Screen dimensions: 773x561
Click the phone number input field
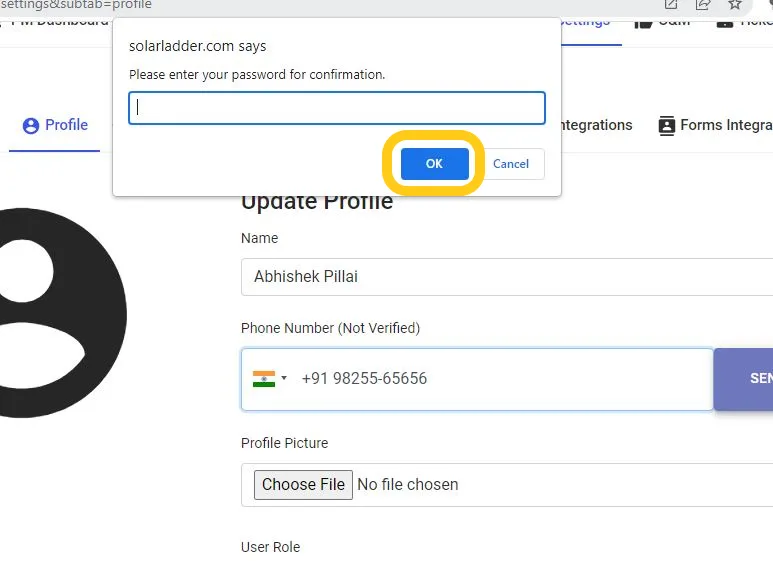500,379
